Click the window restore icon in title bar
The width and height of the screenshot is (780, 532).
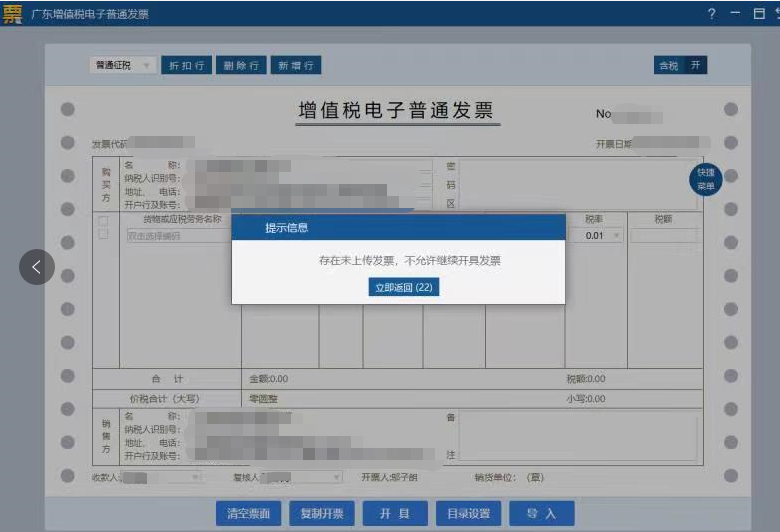coord(759,13)
